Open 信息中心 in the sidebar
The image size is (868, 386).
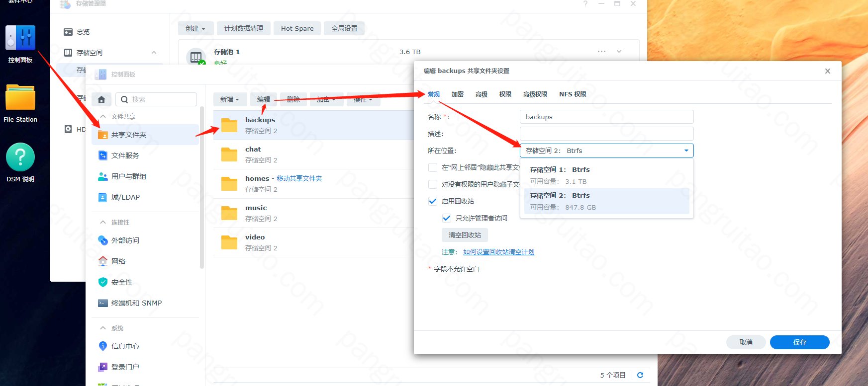point(145,346)
